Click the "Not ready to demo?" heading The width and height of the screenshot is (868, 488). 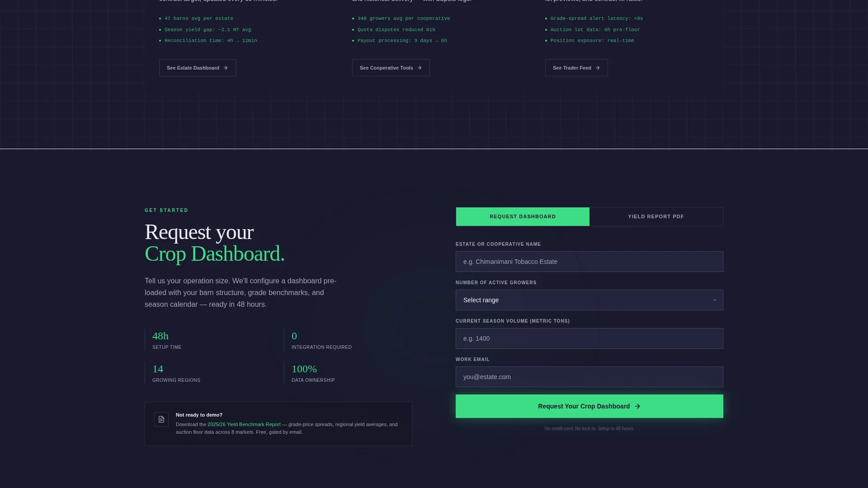(x=199, y=415)
